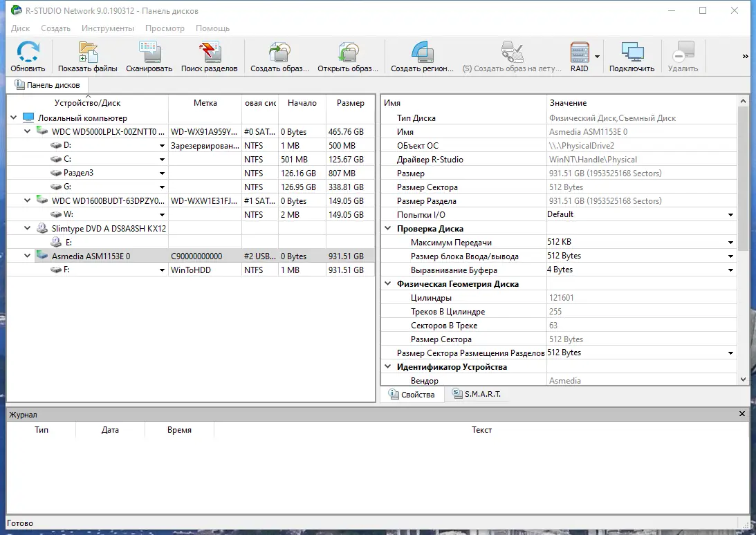Open dropdown arrow for partition C:
The height and width of the screenshot is (535, 756).
pyautogui.click(x=162, y=160)
